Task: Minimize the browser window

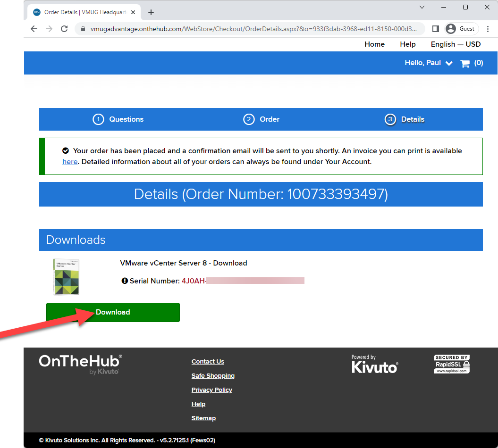Action: coord(444,7)
